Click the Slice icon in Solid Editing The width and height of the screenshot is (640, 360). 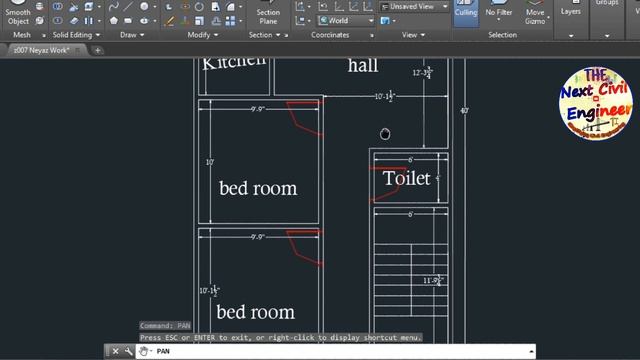73,6
